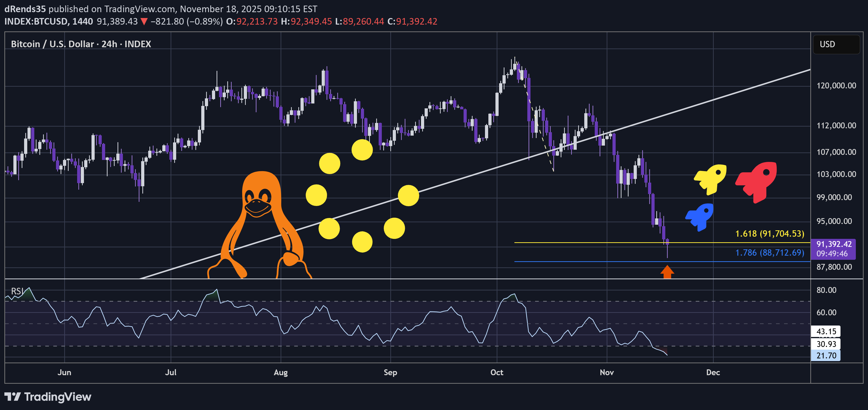Image resolution: width=868 pixels, height=410 pixels.
Task: Click the orange up arrow marker
Action: tap(667, 271)
